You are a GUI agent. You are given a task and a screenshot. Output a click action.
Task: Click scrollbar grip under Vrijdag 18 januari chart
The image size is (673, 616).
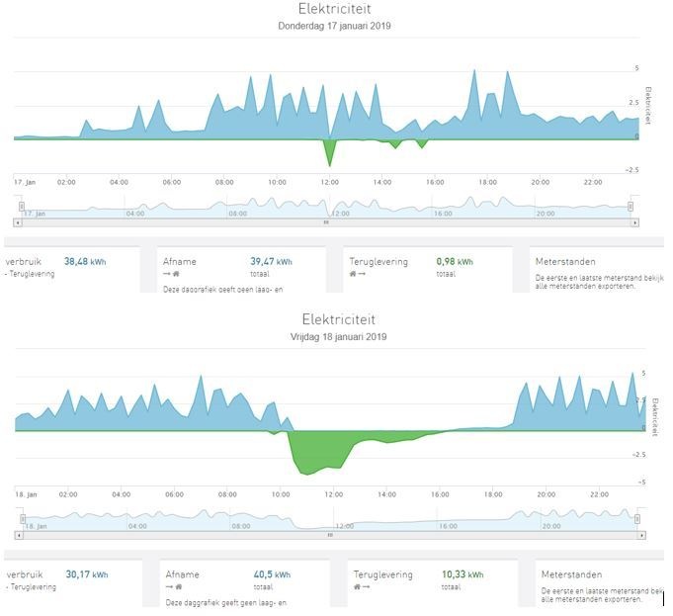[x=330, y=535]
